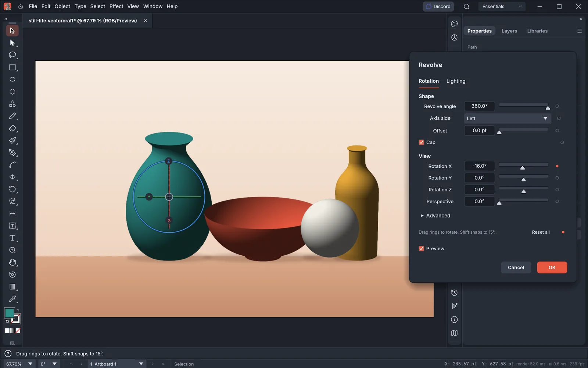
Task: Click the Discord button
Action: (x=438, y=7)
